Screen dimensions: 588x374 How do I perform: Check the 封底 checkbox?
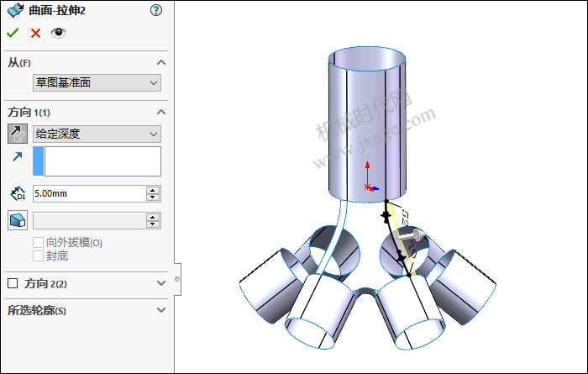click(x=39, y=256)
